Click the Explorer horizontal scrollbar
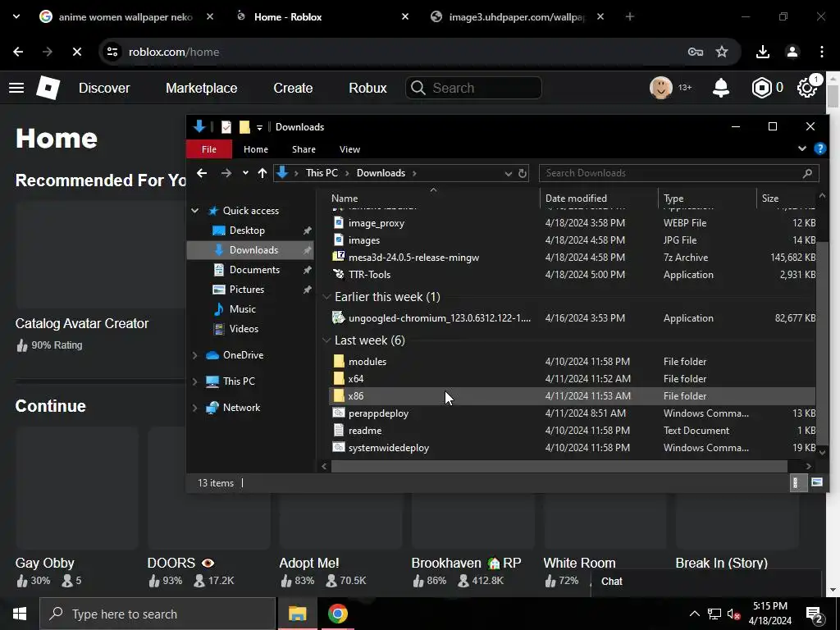The image size is (840, 630). pyautogui.click(x=559, y=466)
